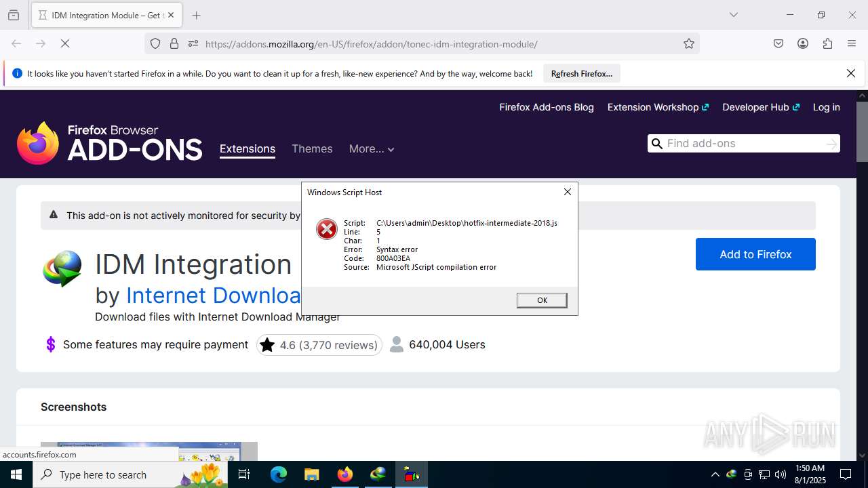Expand the More dropdown menu
The width and height of the screenshot is (868, 488).
click(372, 149)
